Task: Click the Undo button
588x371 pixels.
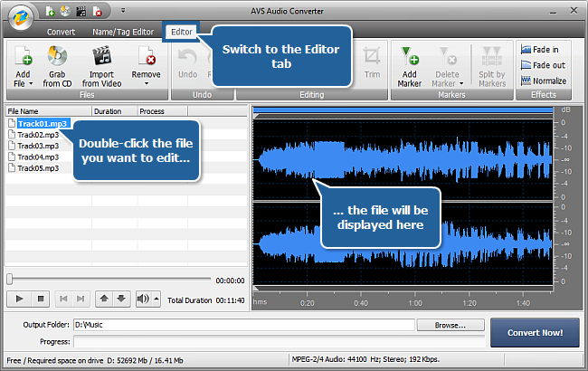Action: (187, 62)
